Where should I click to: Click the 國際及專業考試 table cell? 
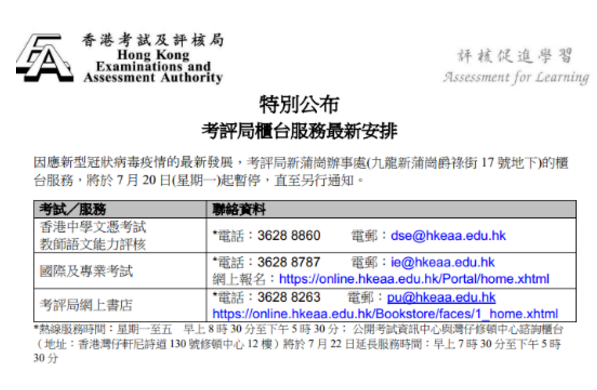(x=86, y=271)
